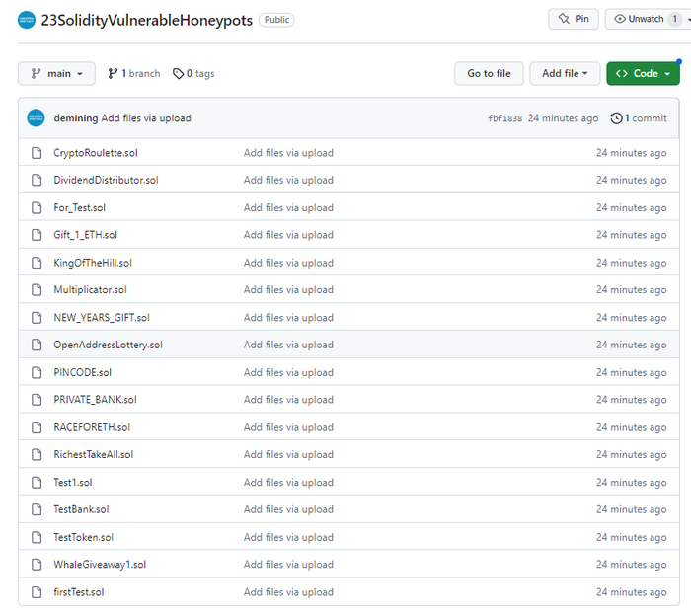
Task: Open file PRIVATE_BANK.sol
Action: pos(95,400)
